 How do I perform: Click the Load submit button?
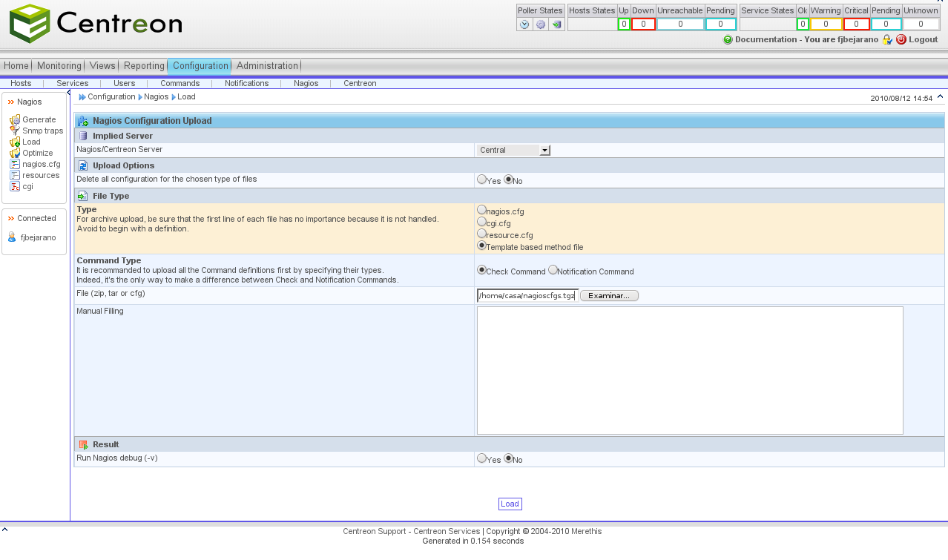[510, 504]
